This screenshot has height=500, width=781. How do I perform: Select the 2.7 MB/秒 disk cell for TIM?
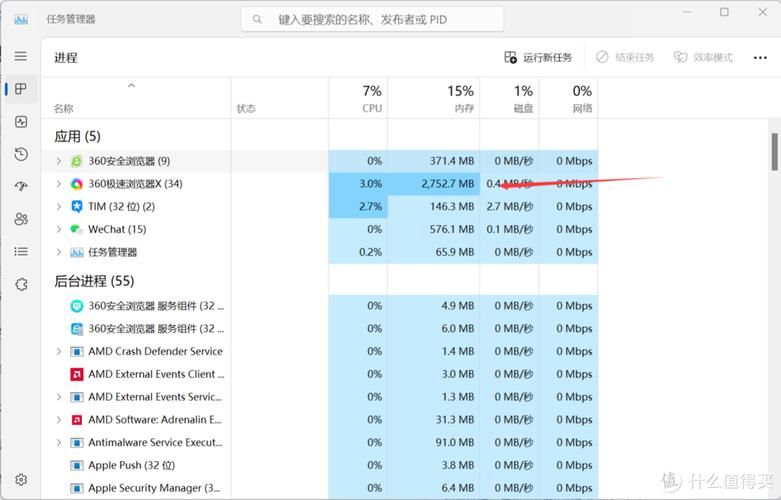(x=509, y=207)
